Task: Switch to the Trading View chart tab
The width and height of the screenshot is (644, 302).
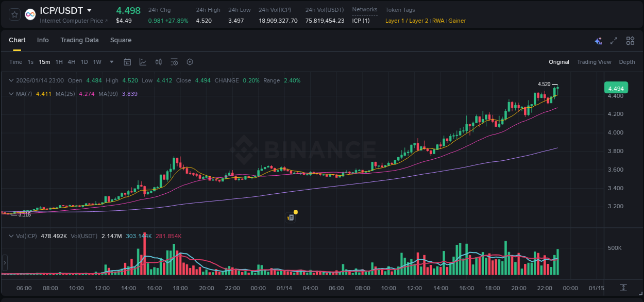Action: click(594, 62)
